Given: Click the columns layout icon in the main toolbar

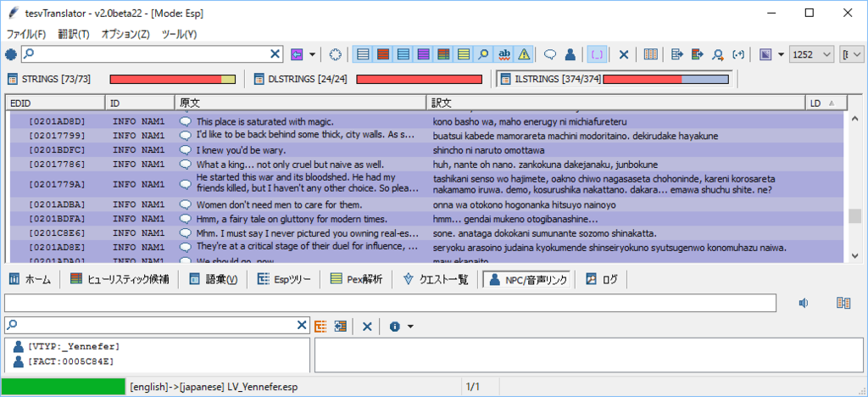Looking at the screenshot, I should 650,54.
